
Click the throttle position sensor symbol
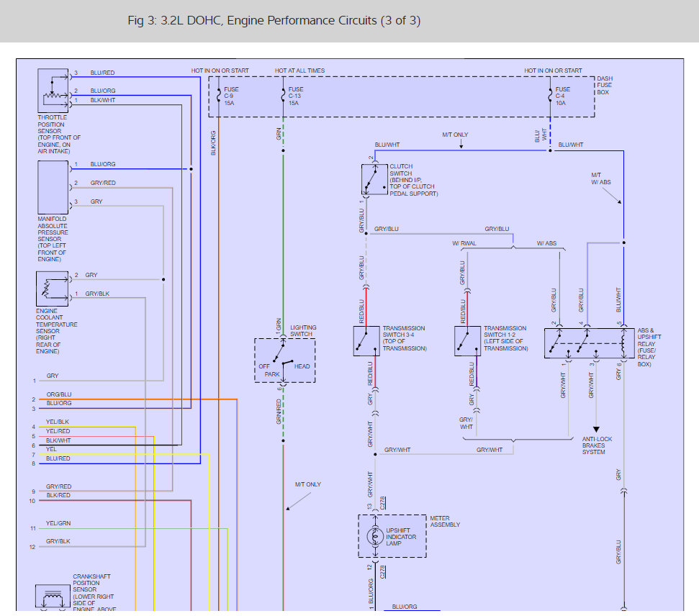pyautogui.click(x=53, y=91)
